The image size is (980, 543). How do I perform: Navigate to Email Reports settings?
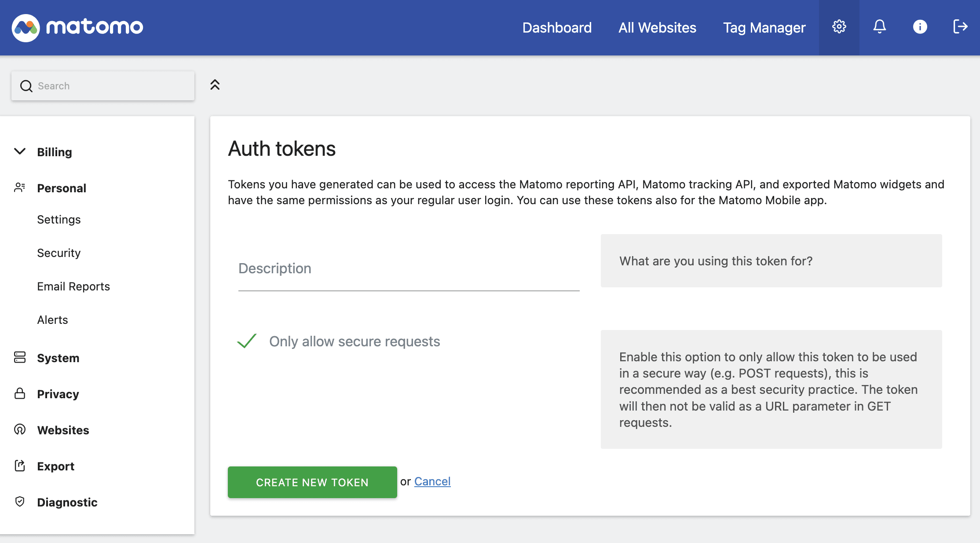(73, 286)
